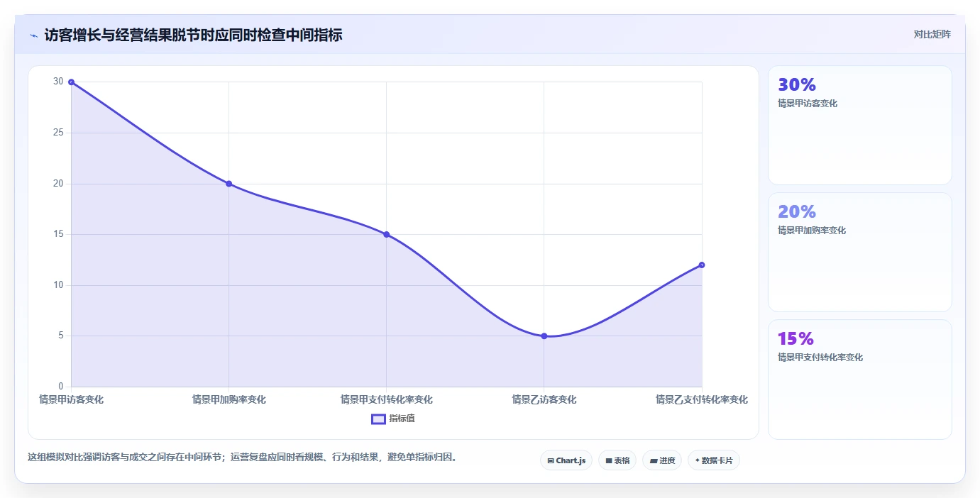The image size is (980, 498).
Task: Click the lightning icon beside the title
Action: 33,35
